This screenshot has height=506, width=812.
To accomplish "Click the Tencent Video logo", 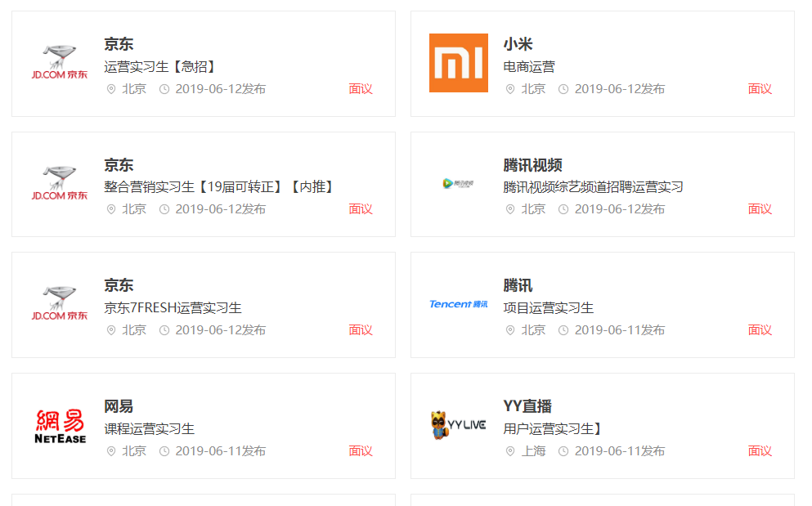I will (x=459, y=183).
